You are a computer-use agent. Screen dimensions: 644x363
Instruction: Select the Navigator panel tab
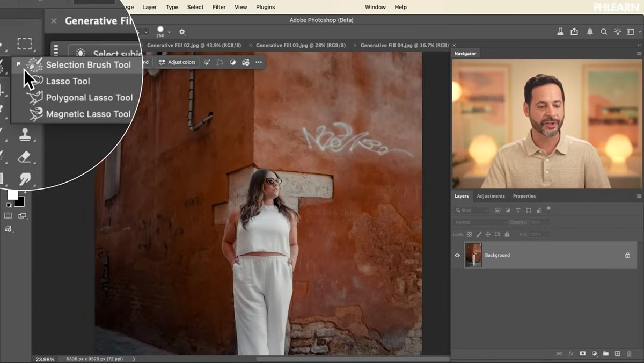click(x=465, y=54)
